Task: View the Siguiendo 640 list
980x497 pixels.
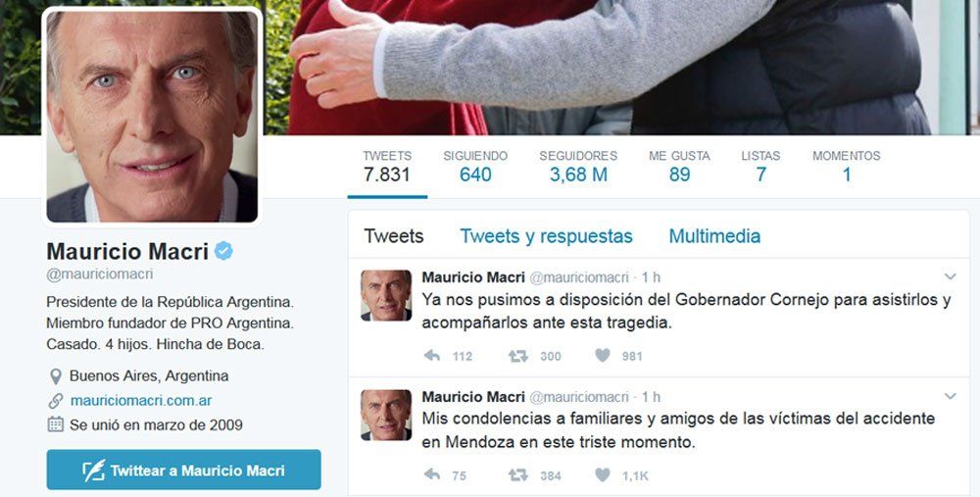Action: coord(475,167)
